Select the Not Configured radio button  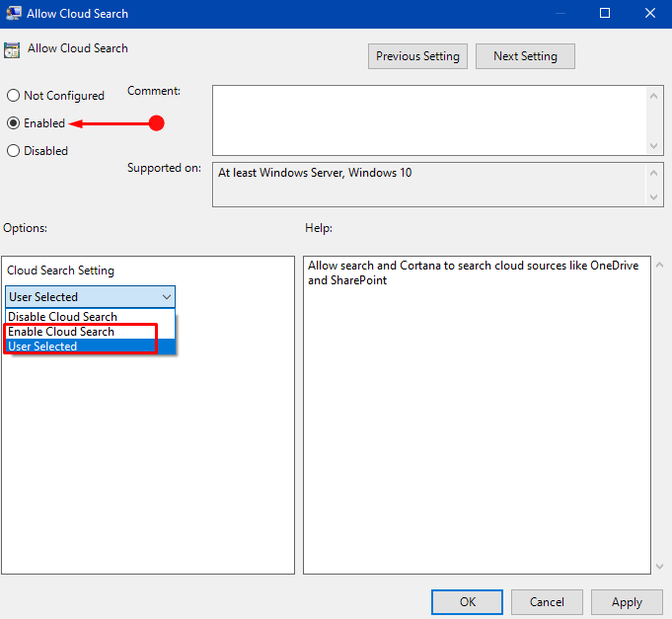13,95
